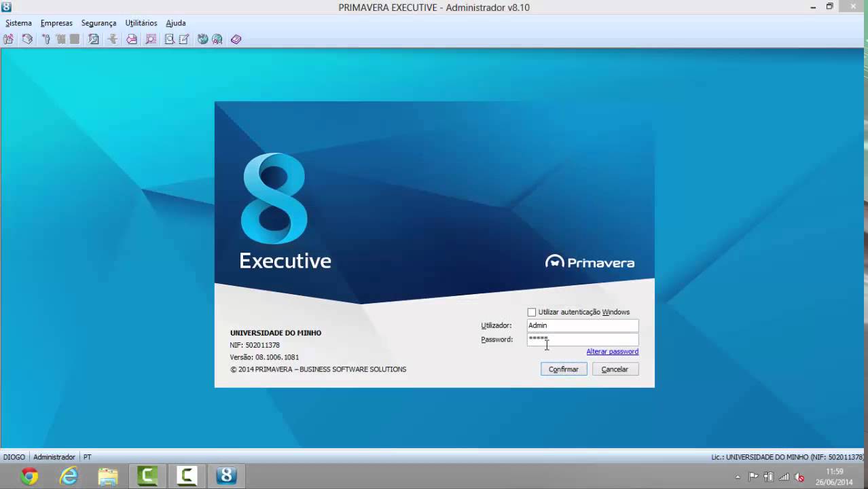Open the Action Center flag icon

pyautogui.click(x=754, y=477)
